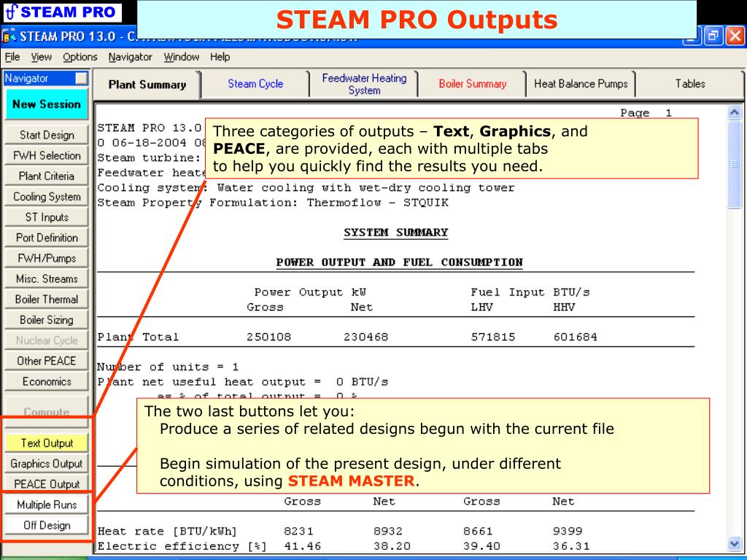
Task: Open the File menu
Action: 12,57
